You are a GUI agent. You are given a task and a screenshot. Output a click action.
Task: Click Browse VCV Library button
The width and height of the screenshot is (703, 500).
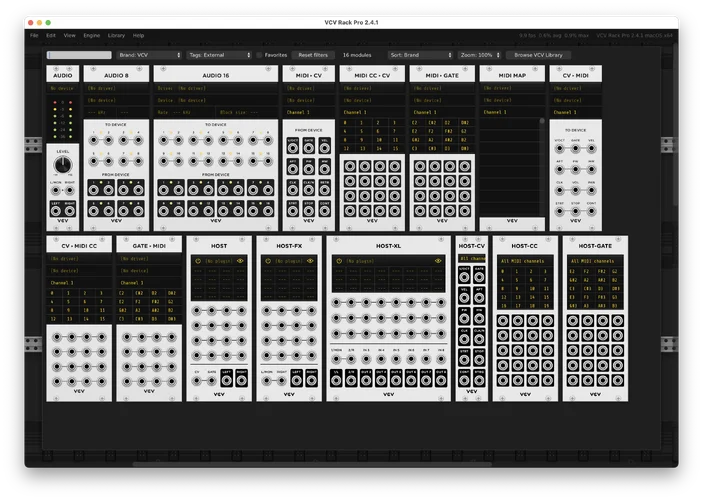(538, 55)
